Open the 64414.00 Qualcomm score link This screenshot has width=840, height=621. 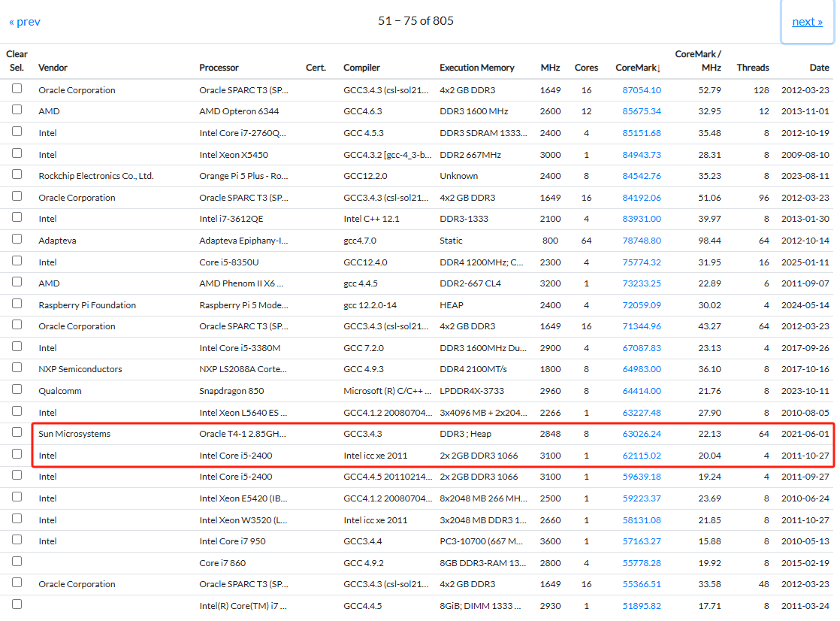pyautogui.click(x=641, y=391)
